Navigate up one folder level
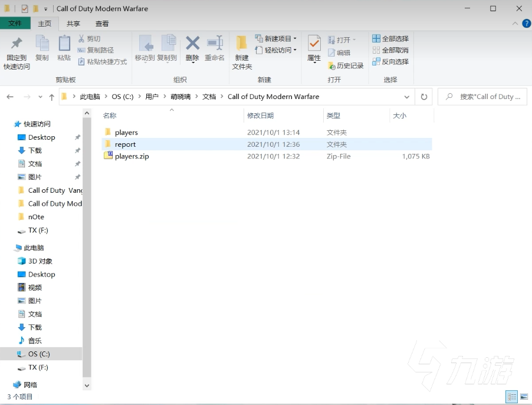 [52, 97]
